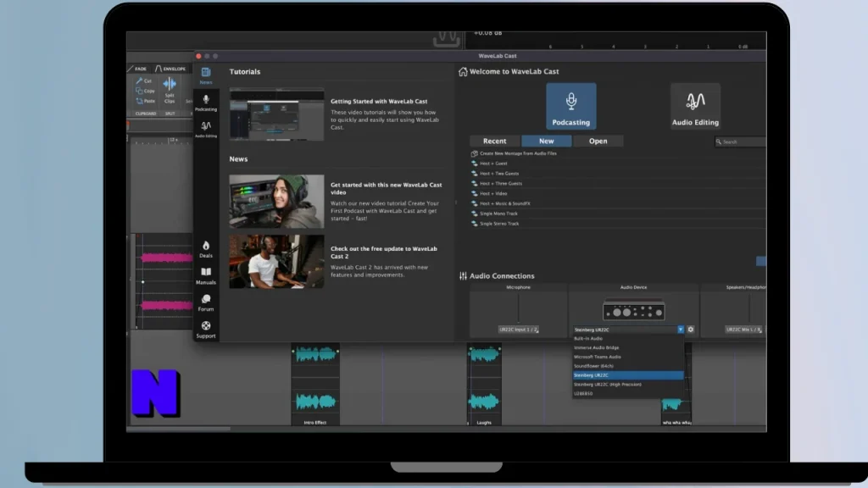868x488 pixels.
Task: Click the Steinberg audio interface image
Action: 633,310
